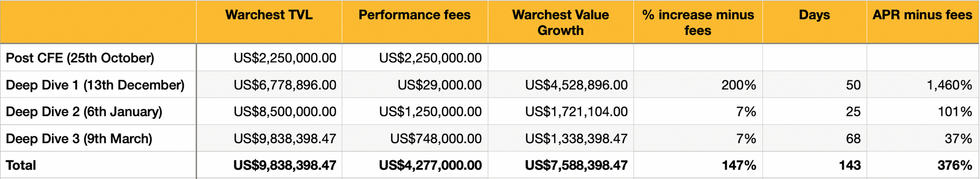Image resolution: width=980 pixels, height=179 pixels.
Task: Click the Days column header
Action: (814, 22)
